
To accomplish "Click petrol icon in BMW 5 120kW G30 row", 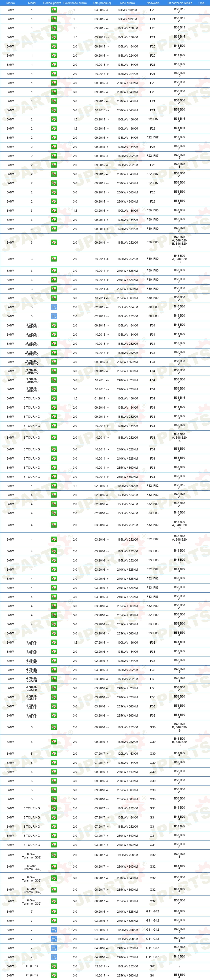I will coord(54,754).
